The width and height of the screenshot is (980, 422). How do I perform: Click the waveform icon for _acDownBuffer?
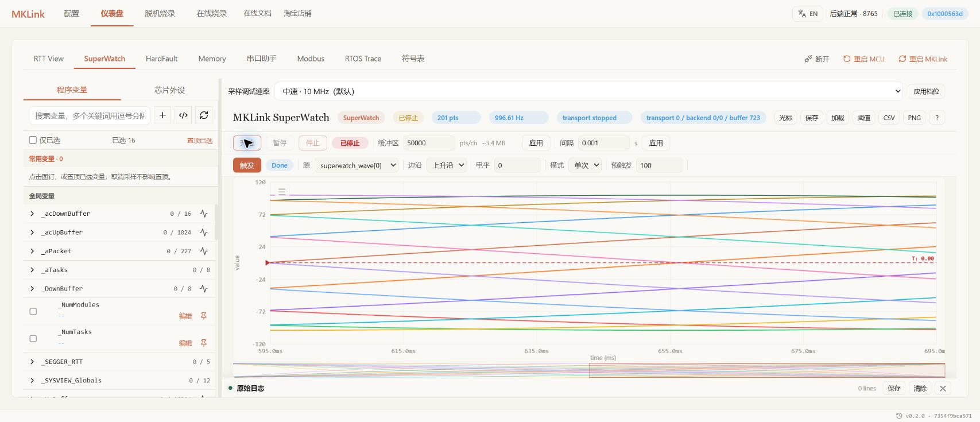[x=204, y=214]
